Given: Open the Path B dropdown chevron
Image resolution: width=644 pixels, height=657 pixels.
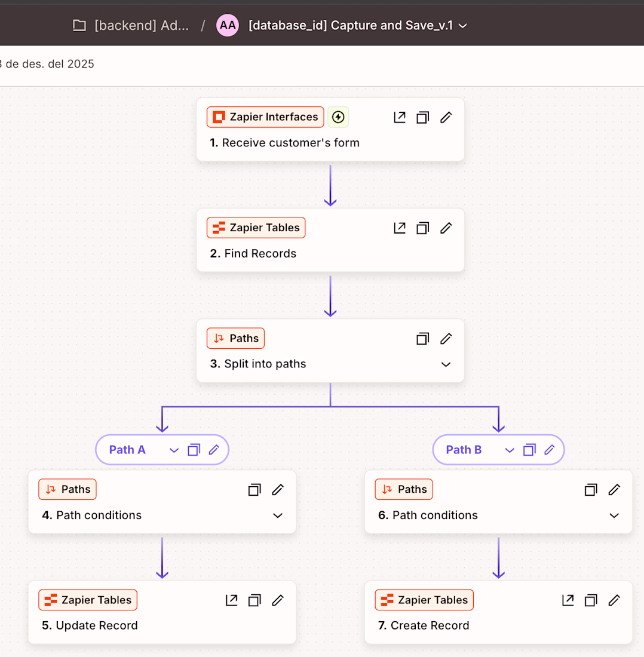Looking at the screenshot, I should pos(510,450).
